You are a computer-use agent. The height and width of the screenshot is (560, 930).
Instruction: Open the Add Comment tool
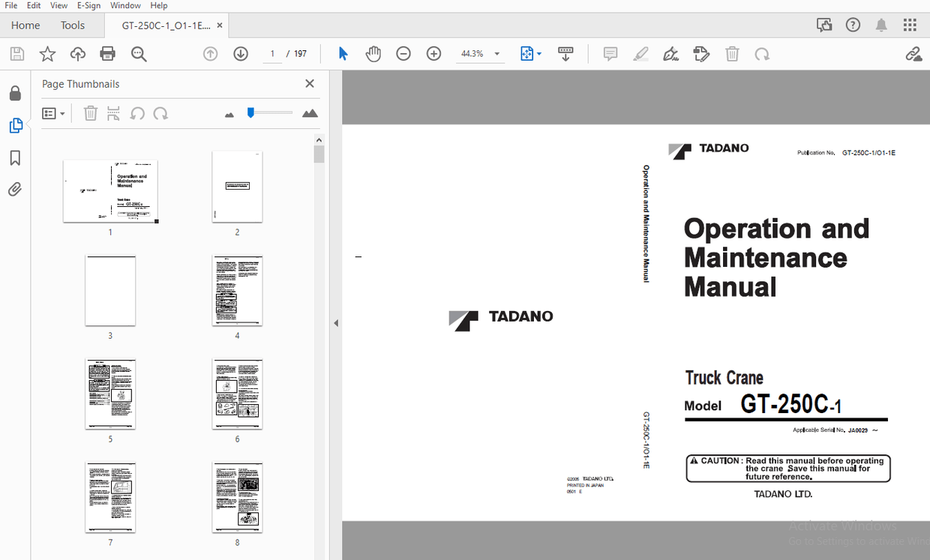click(x=610, y=53)
